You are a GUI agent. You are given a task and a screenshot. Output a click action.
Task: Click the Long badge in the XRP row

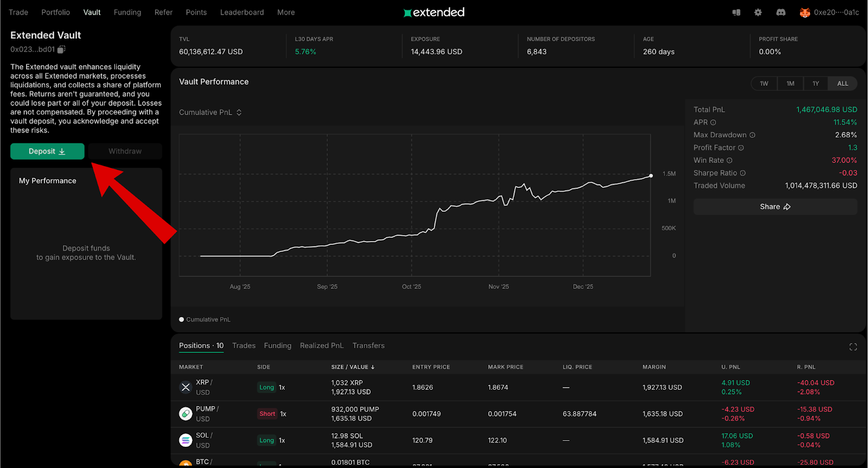click(x=267, y=388)
